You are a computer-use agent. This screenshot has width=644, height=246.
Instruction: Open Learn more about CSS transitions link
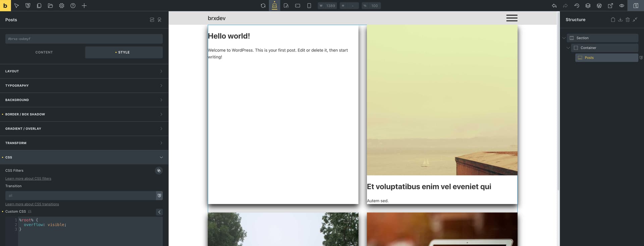tap(32, 204)
